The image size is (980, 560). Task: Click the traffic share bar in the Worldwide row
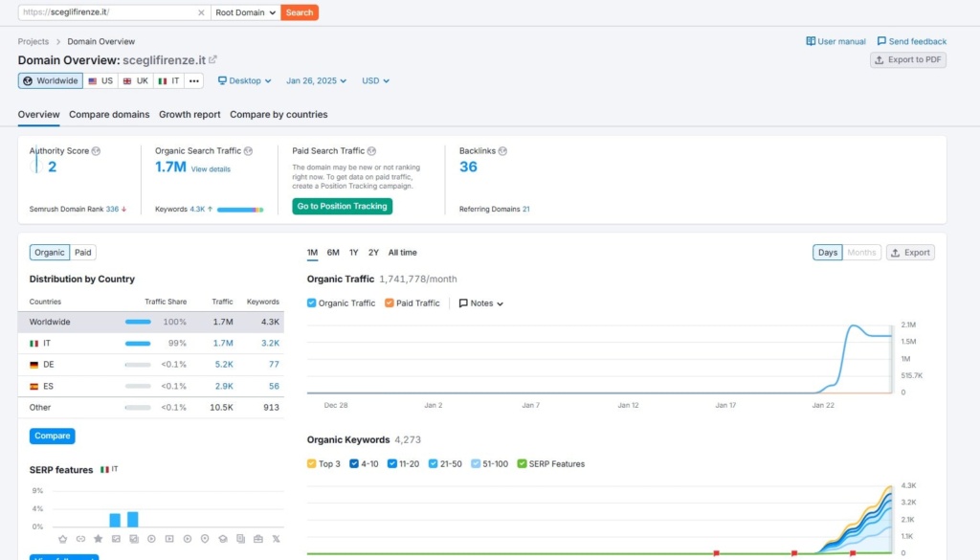(x=138, y=322)
